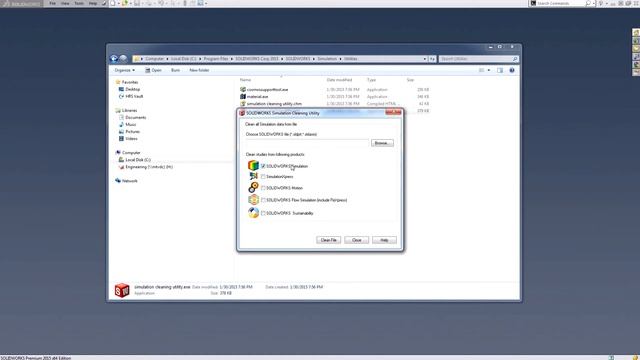
Task: Enable the SOLIDWORKS Sustainability checkbox
Action: pos(263,213)
